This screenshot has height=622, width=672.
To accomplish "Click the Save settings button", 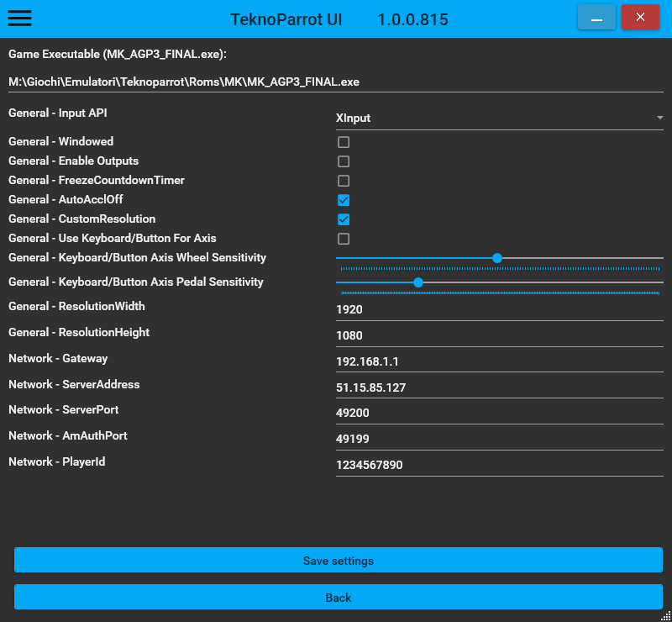I will tap(339, 560).
